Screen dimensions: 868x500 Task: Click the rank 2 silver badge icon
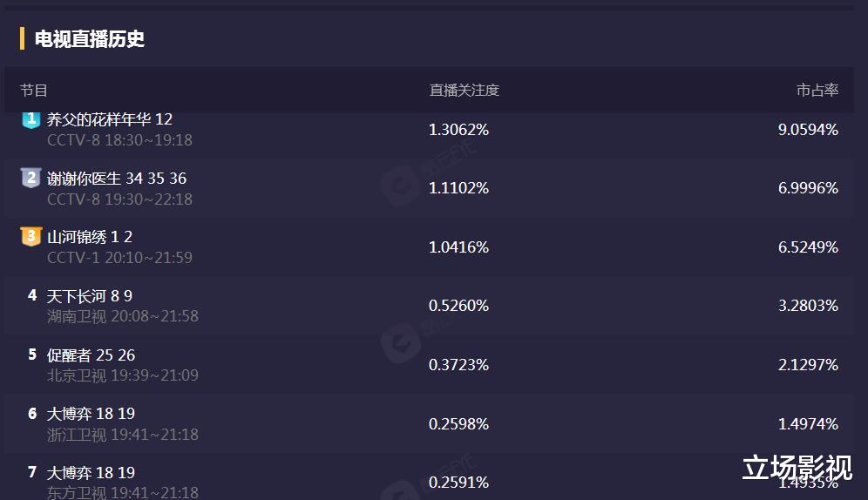[31, 178]
